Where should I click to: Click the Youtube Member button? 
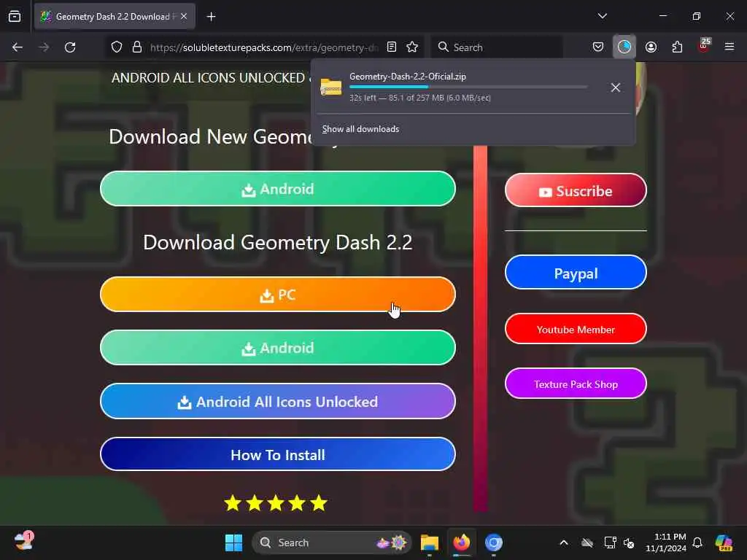(576, 329)
